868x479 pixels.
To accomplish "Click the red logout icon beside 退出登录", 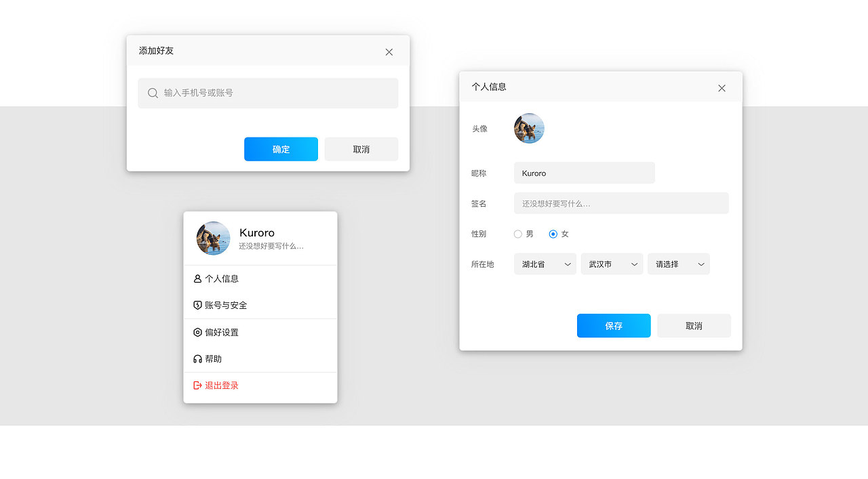I will [x=197, y=386].
